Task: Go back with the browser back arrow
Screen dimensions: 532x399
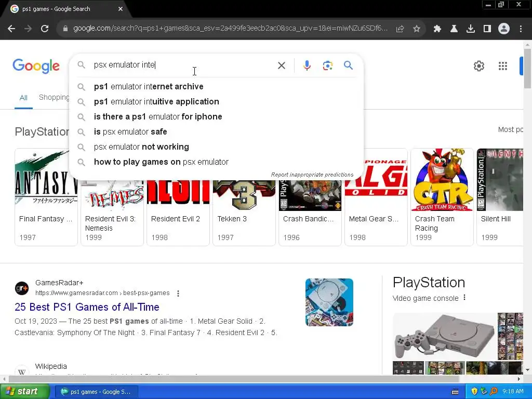Action: point(11,29)
